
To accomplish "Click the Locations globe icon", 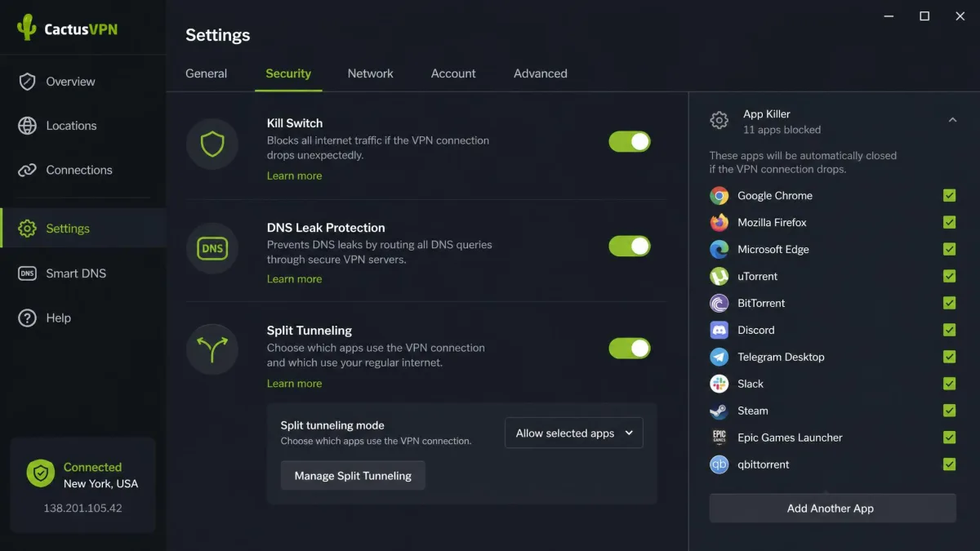I will point(27,126).
